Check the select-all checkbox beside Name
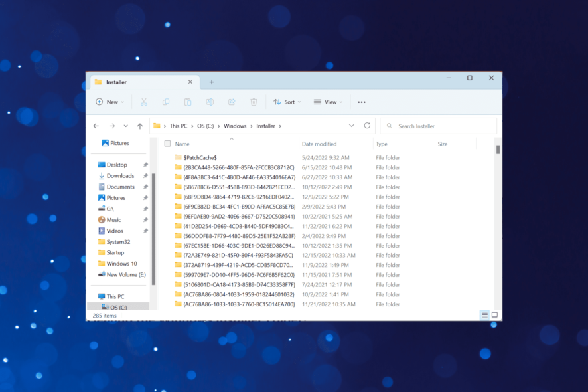This screenshot has width=588, height=392. tap(168, 143)
